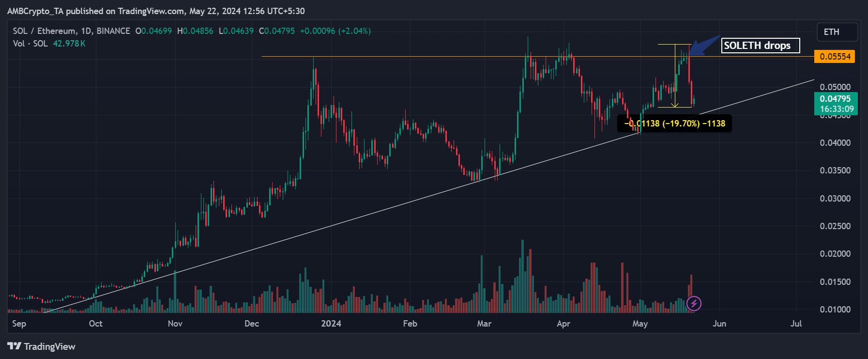Click the -0.01138 (-19.70%) measurement label
Screen dimensions: 868x359
click(x=675, y=124)
